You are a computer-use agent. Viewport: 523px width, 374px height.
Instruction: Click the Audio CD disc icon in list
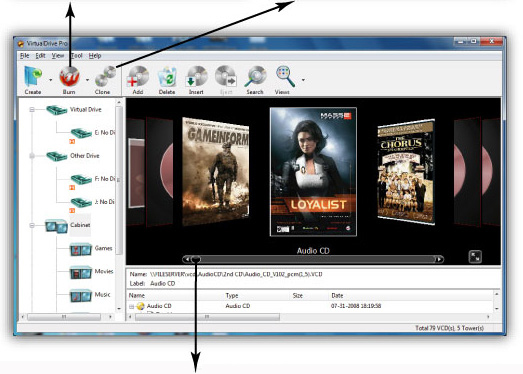pos(140,306)
